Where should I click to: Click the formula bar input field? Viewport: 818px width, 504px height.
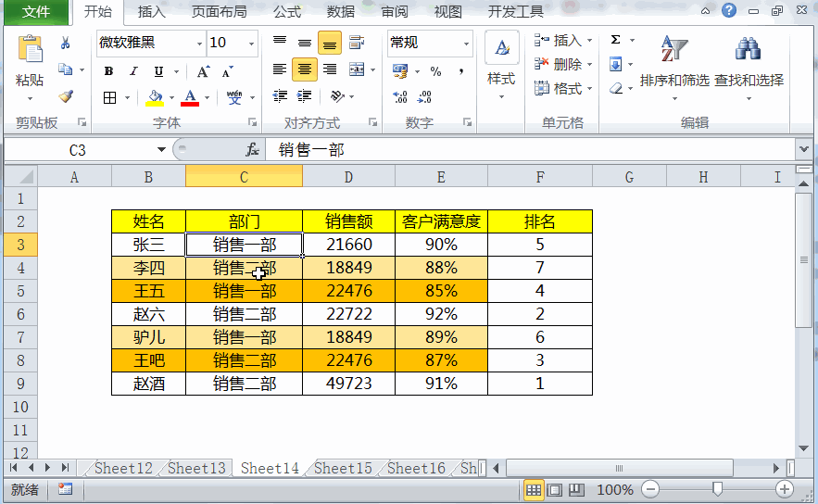[x=530, y=150]
